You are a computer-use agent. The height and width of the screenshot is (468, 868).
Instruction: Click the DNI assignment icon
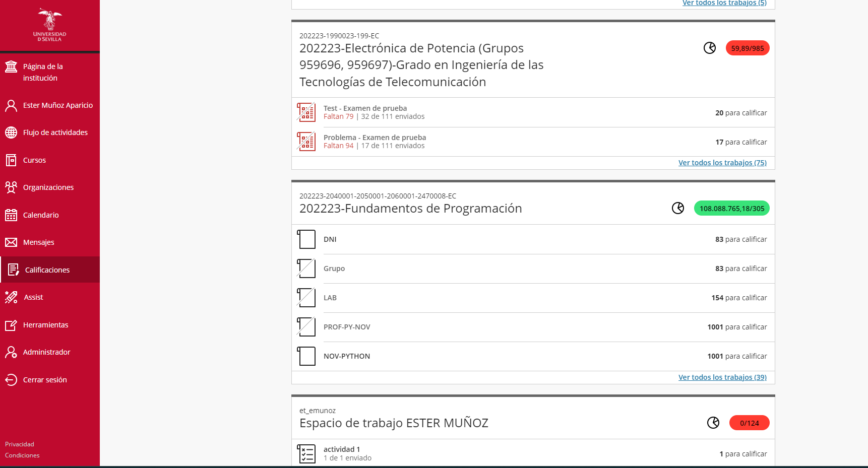[306, 239]
